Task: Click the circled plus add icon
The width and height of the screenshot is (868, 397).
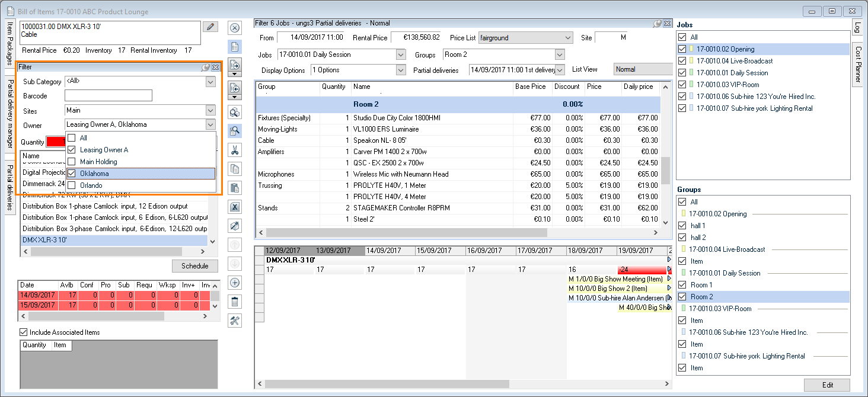Action: pos(235,283)
